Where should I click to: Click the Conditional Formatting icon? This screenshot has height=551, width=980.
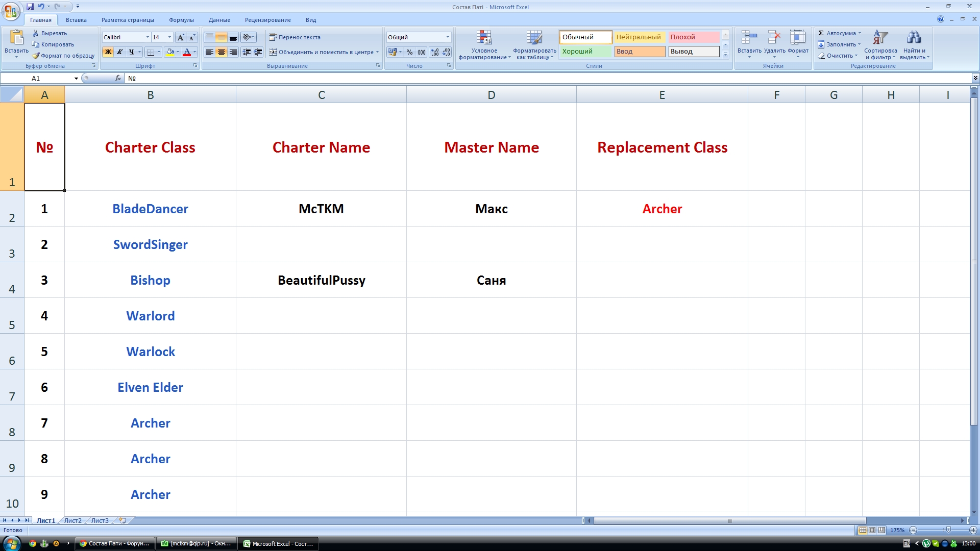pos(484,38)
